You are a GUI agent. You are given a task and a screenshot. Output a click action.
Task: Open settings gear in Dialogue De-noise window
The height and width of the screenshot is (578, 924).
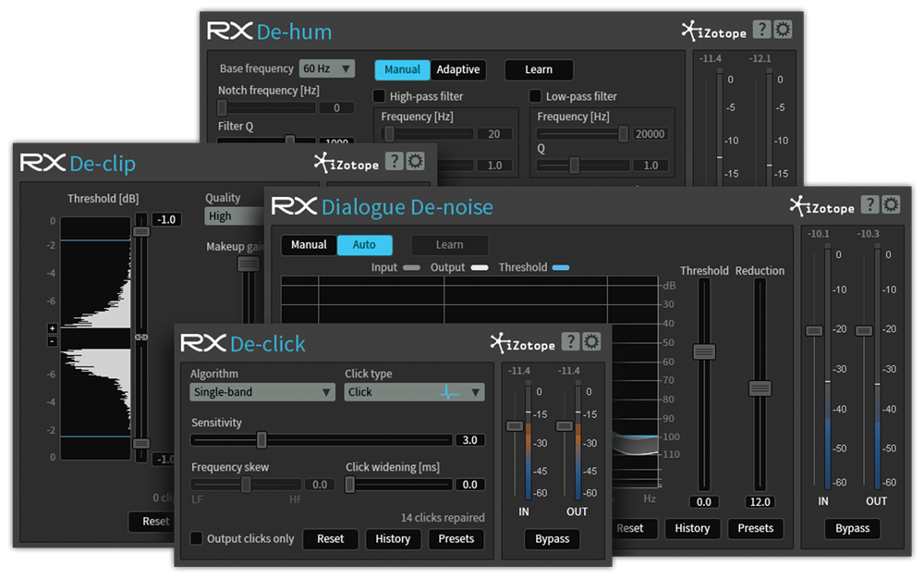pos(891,204)
